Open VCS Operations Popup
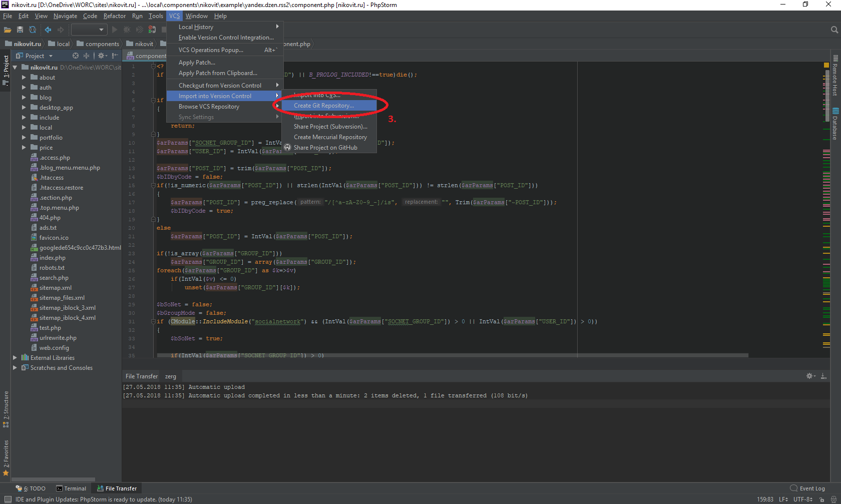Screen dimensions: 841x504 [225, 50]
